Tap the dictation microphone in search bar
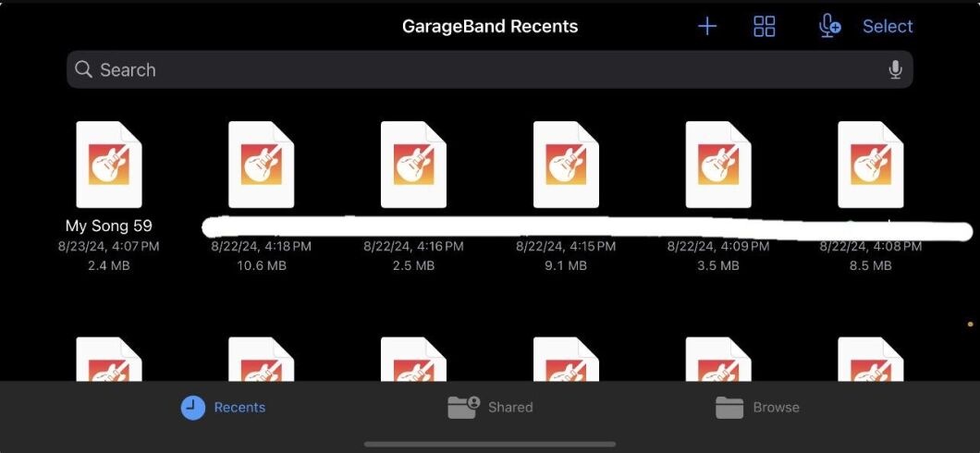 [895, 69]
